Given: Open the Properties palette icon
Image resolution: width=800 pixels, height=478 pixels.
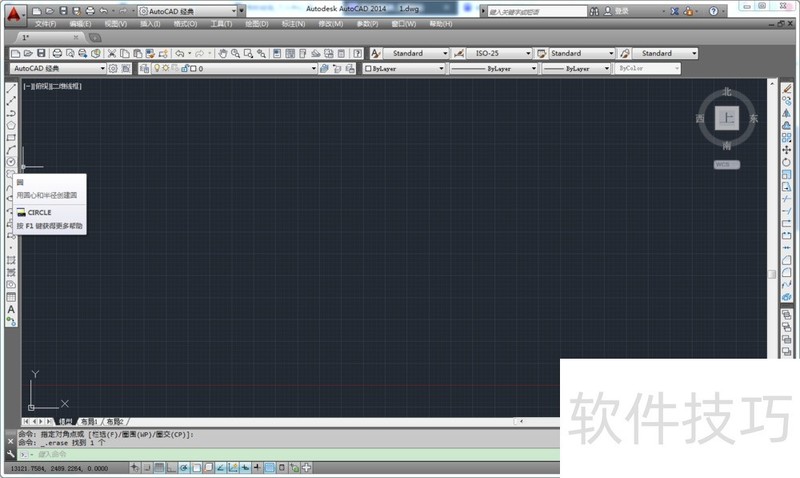Looking at the screenshot, I should (x=277, y=53).
